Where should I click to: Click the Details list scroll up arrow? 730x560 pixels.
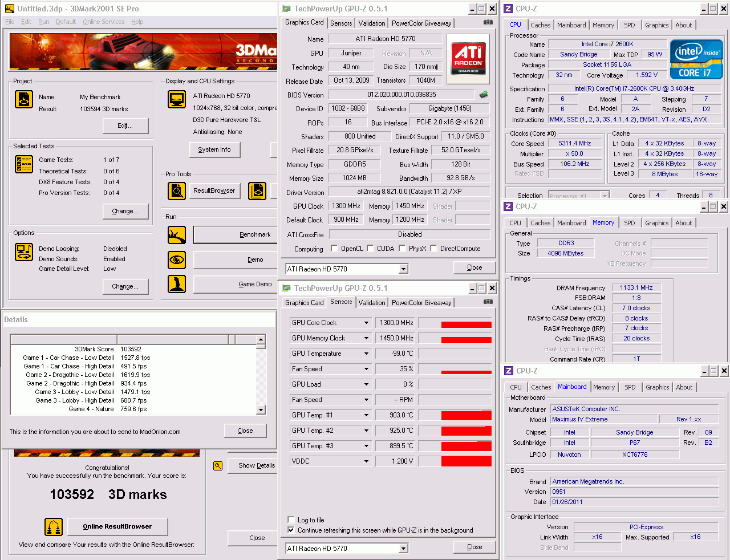pyautogui.click(x=261, y=339)
